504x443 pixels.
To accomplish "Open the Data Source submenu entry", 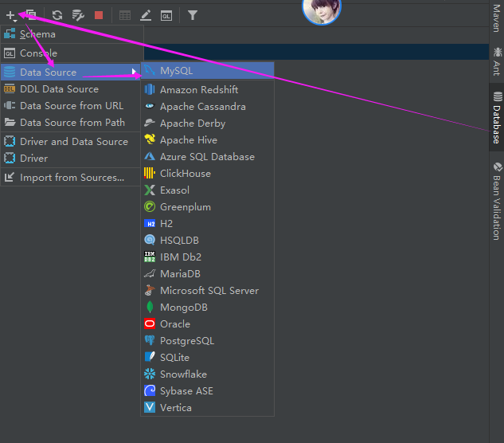I will [71, 72].
